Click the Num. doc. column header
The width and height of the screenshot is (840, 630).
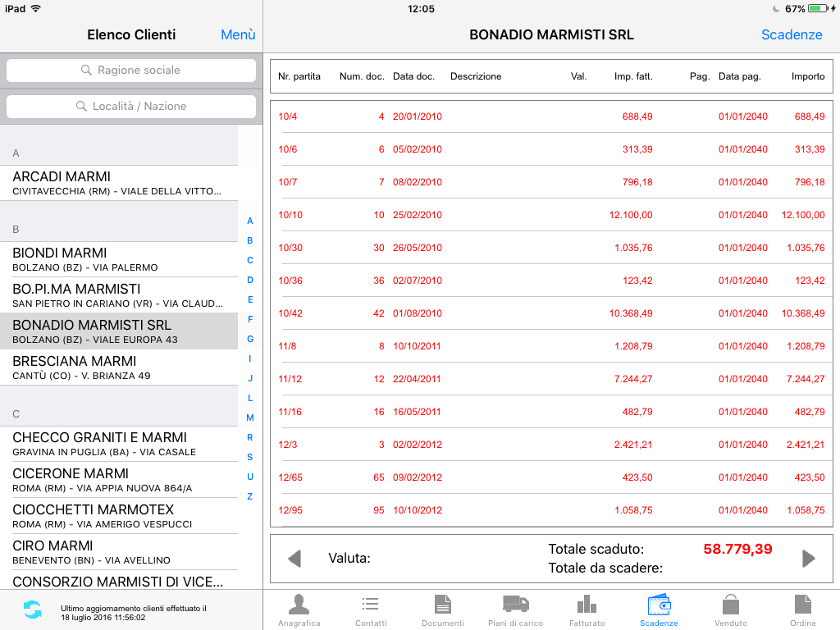(362, 76)
